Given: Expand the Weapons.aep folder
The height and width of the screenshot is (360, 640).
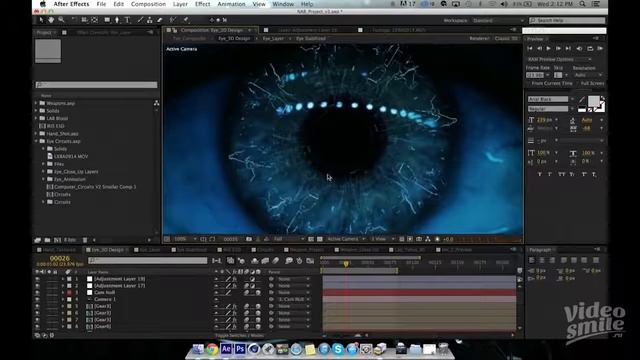Looking at the screenshot, I should coord(36,103).
